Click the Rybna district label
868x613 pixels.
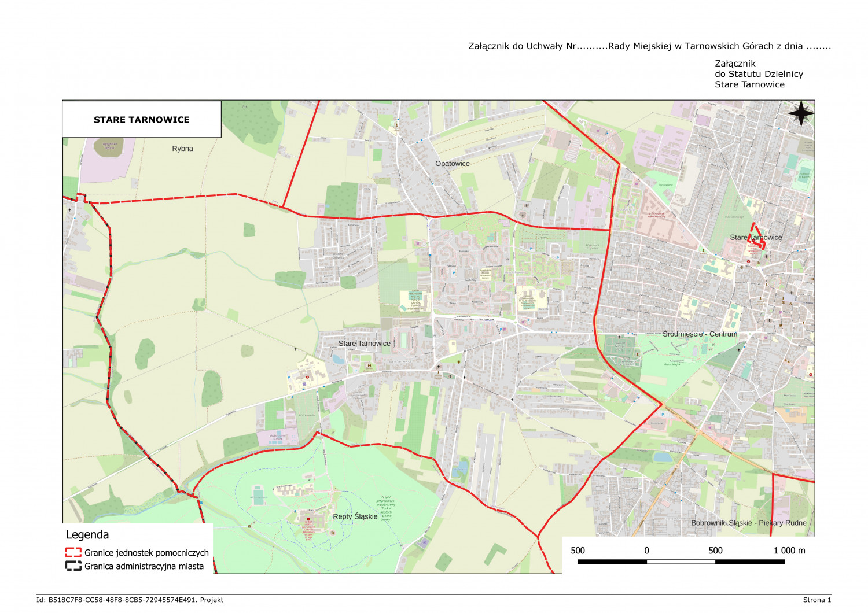[x=182, y=149]
